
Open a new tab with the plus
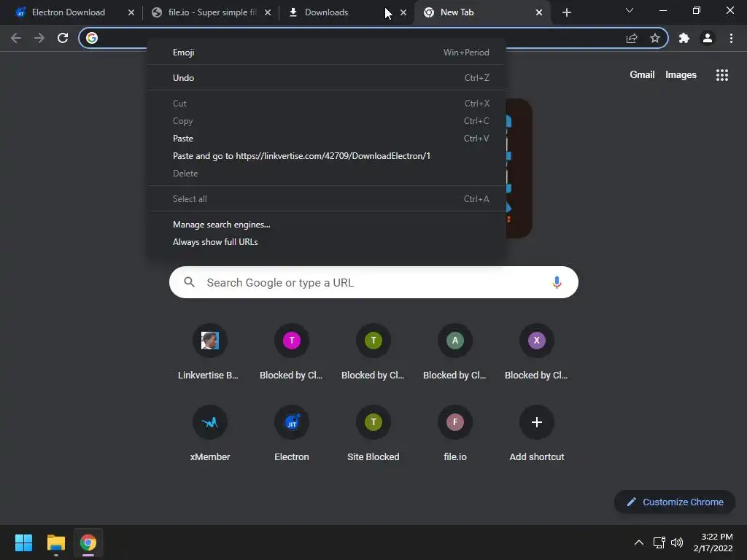(x=566, y=12)
